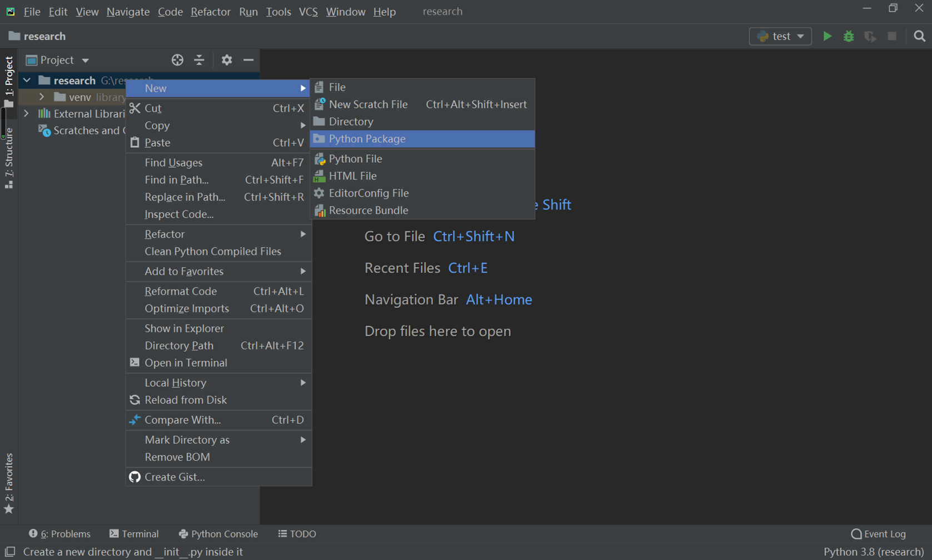The width and height of the screenshot is (932, 560).
Task: Select Inspect Code...
Action: coord(218,214)
